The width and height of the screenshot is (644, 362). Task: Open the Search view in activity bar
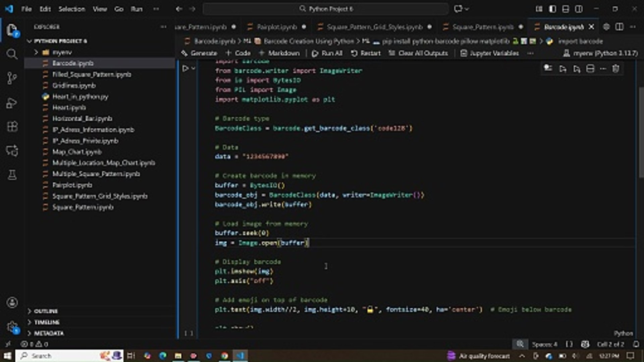[12, 54]
